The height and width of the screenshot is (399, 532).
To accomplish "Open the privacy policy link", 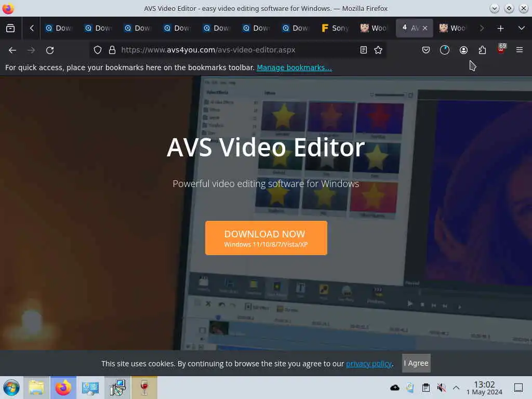I will 369,364.
